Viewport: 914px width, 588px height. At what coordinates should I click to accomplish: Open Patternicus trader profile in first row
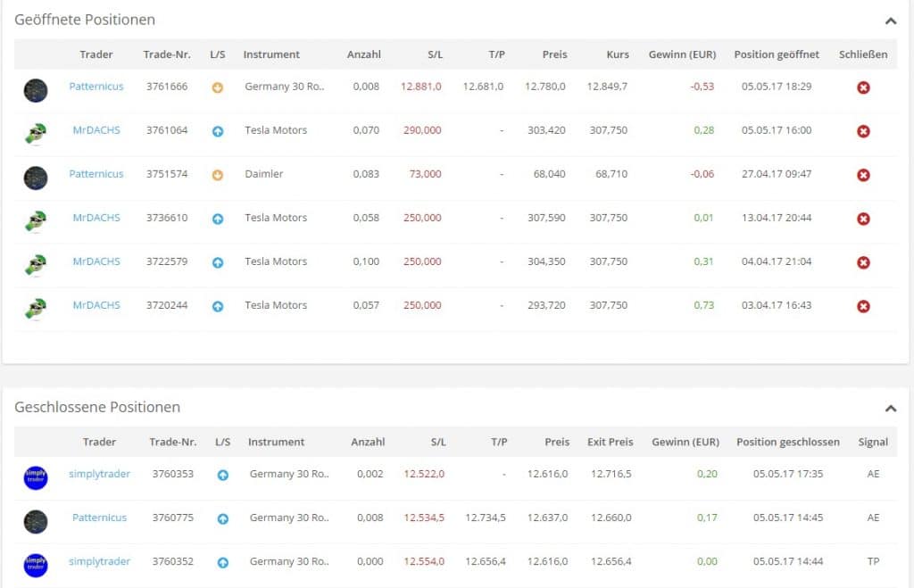96,87
